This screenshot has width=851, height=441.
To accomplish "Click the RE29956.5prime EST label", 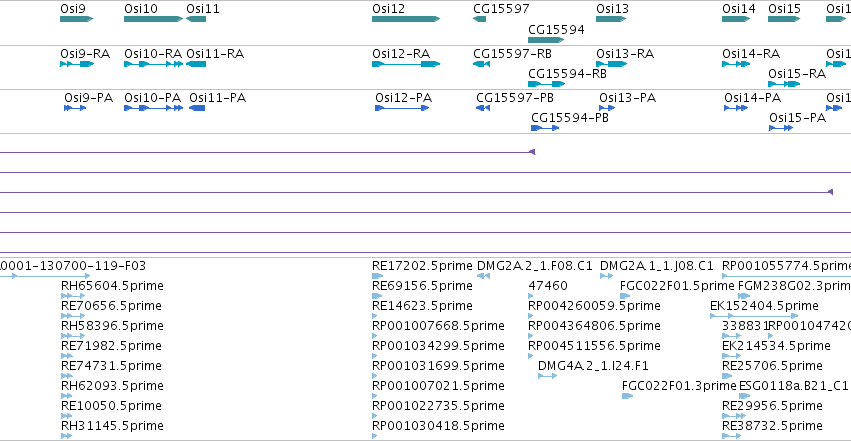I will tap(772, 406).
